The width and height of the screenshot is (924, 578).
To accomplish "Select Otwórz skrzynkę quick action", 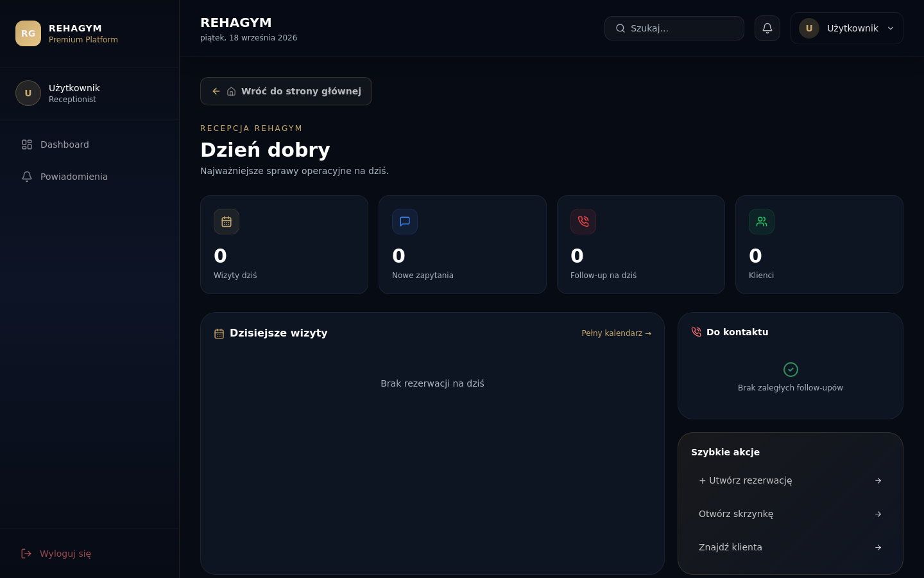I will [791, 514].
